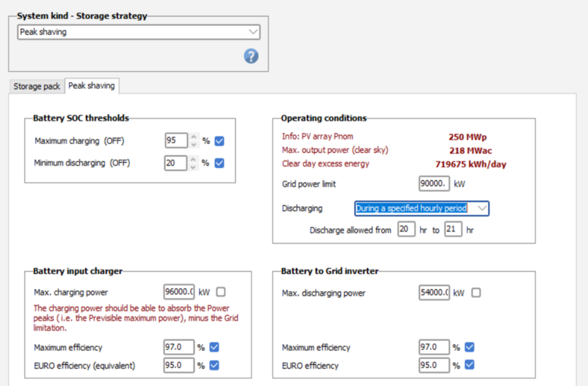The image size is (588, 386).
Task: Click the inverter EURO efficiency field
Action: pos(434,365)
